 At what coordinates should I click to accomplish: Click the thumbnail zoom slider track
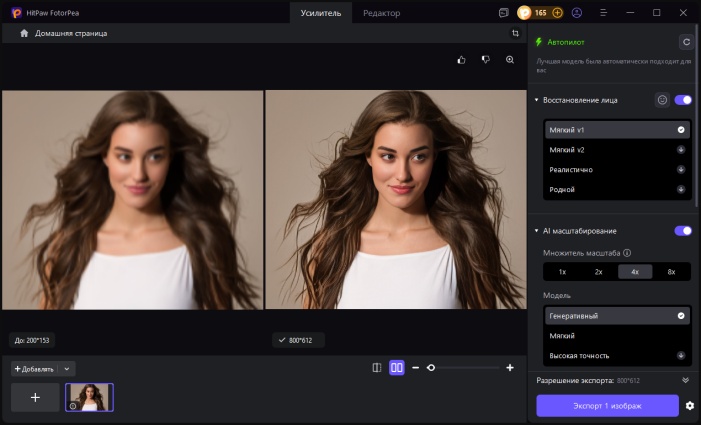pos(465,368)
